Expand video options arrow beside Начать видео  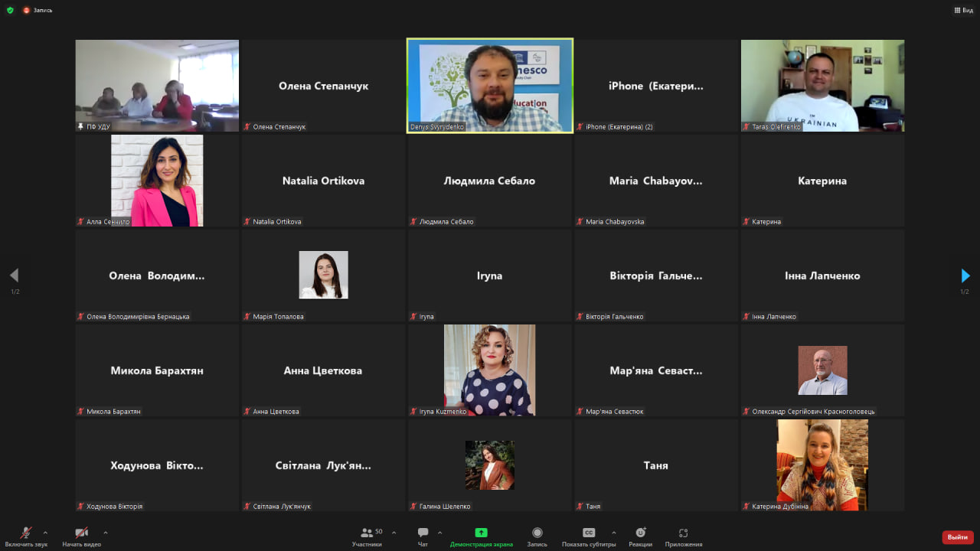point(105,533)
